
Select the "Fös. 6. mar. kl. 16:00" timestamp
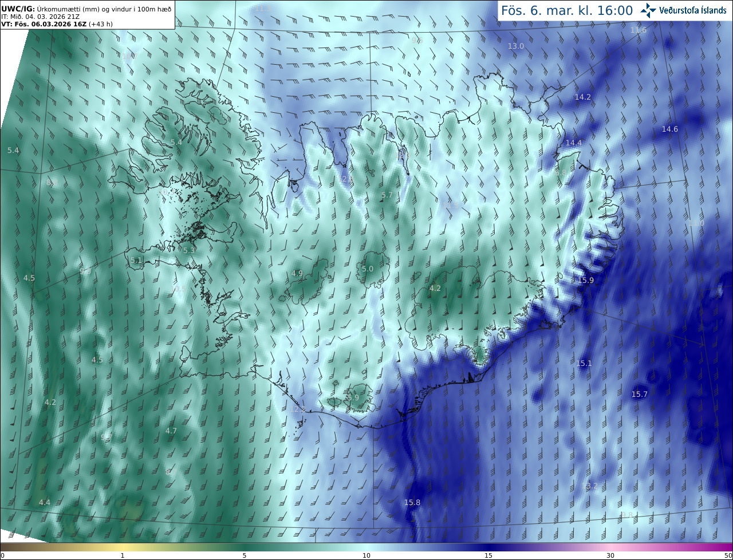coord(567,10)
